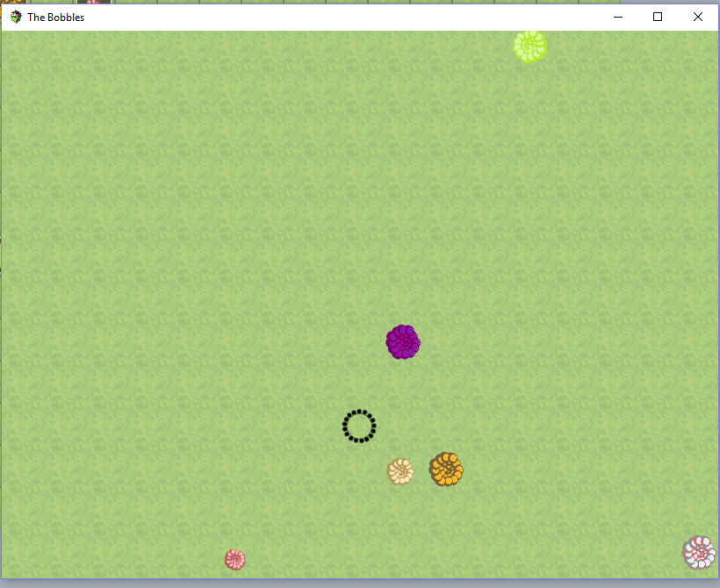Viewport: 720px width, 588px height.
Task: Click grass directly below the lime green bobble
Action: coord(530,97)
